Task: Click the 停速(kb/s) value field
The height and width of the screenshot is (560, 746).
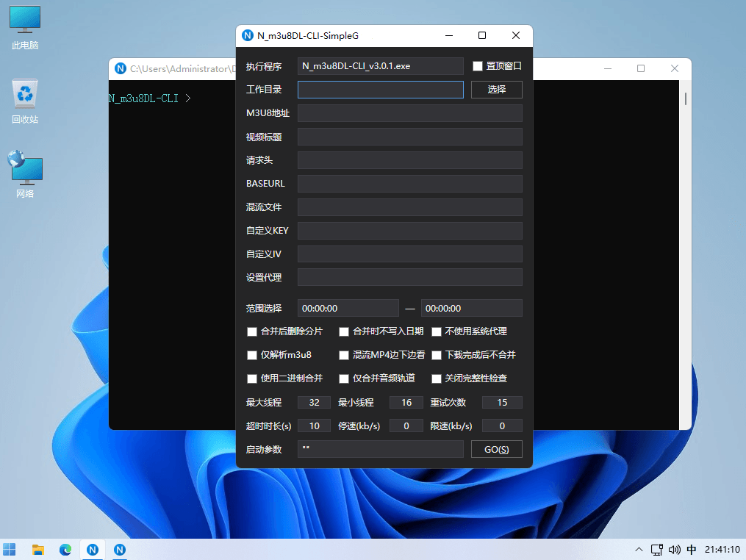Action: coord(406,426)
